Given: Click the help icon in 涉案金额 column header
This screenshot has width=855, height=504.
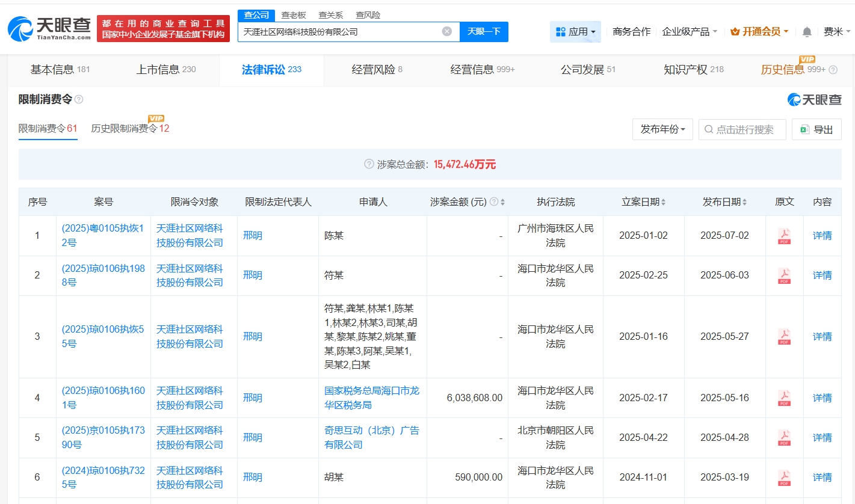Looking at the screenshot, I should click(x=494, y=202).
